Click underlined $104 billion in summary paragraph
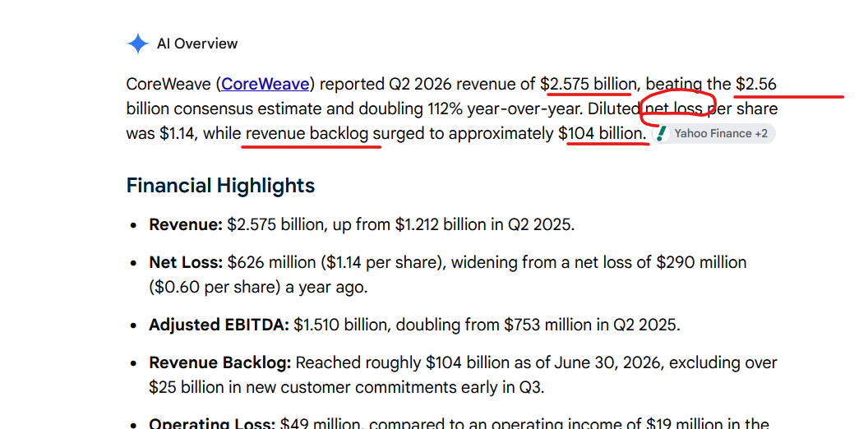This screenshot has width=868, height=429. coord(603,133)
